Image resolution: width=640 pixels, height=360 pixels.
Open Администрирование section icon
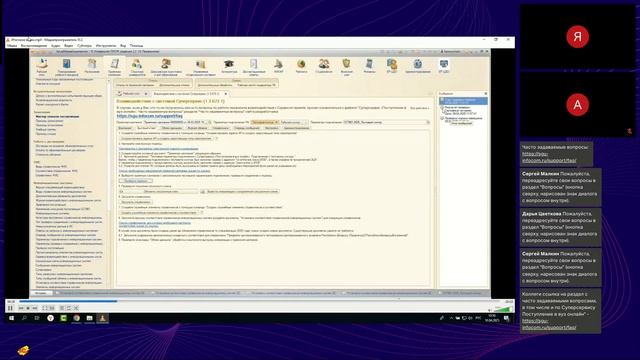(x=418, y=66)
